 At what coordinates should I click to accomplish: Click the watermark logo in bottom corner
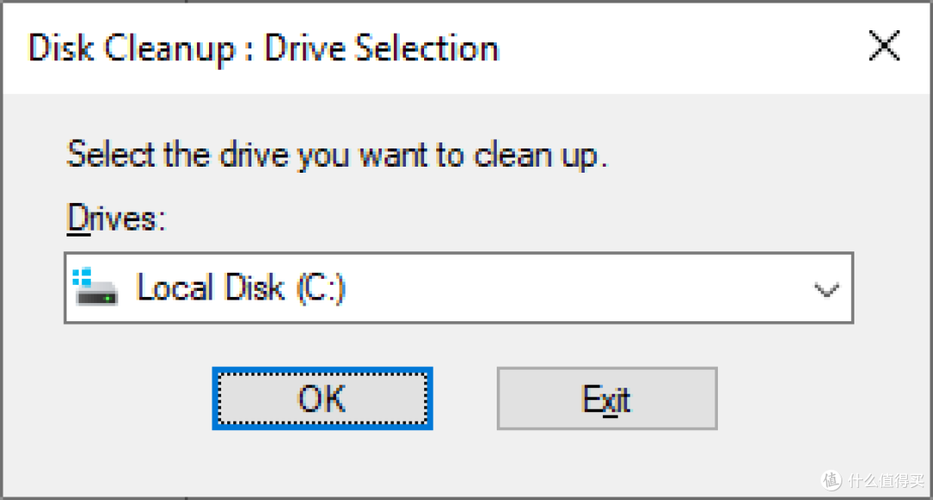point(831,479)
